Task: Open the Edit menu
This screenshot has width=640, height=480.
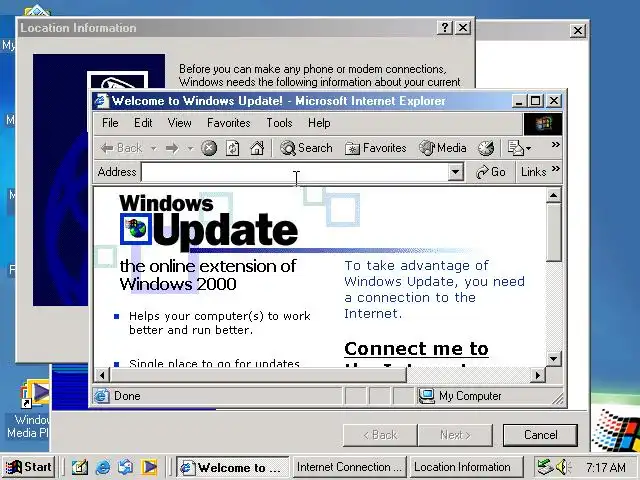Action: pos(143,123)
